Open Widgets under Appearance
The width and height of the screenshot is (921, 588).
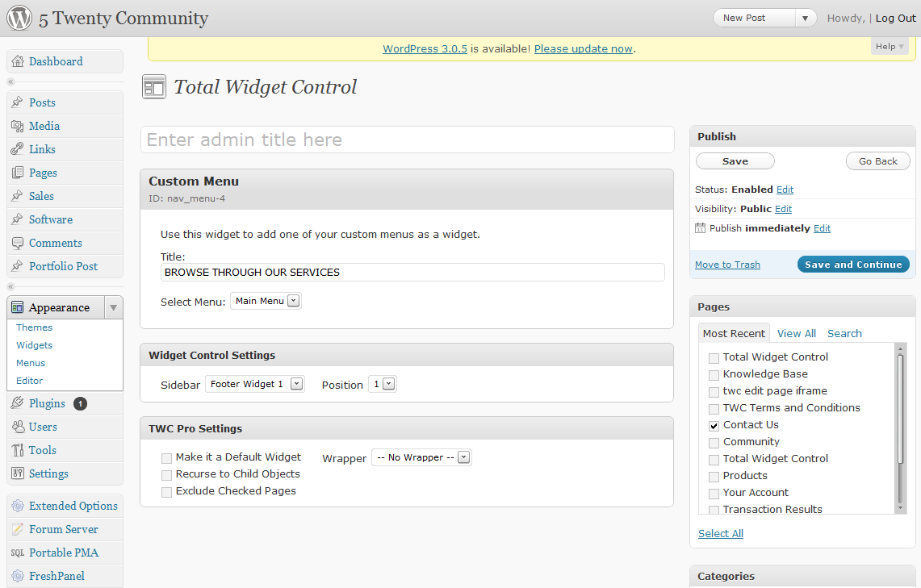(x=34, y=345)
